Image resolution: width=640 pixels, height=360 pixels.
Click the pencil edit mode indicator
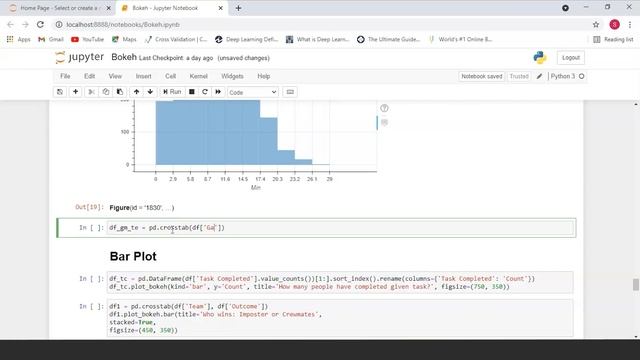coord(539,76)
